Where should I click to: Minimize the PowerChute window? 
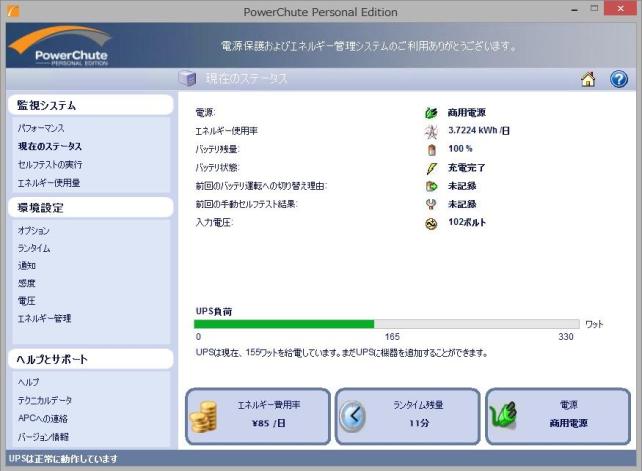pos(575,10)
